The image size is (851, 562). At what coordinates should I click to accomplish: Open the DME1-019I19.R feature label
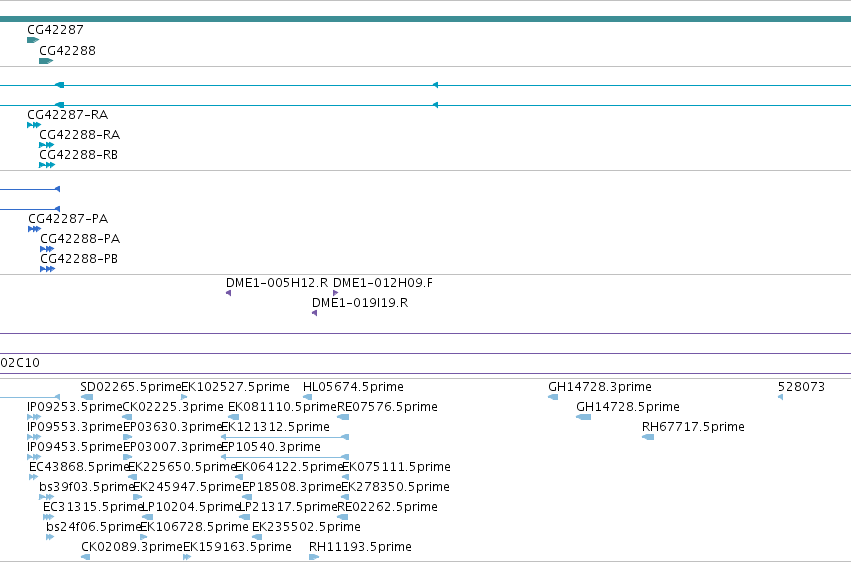click(360, 303)
